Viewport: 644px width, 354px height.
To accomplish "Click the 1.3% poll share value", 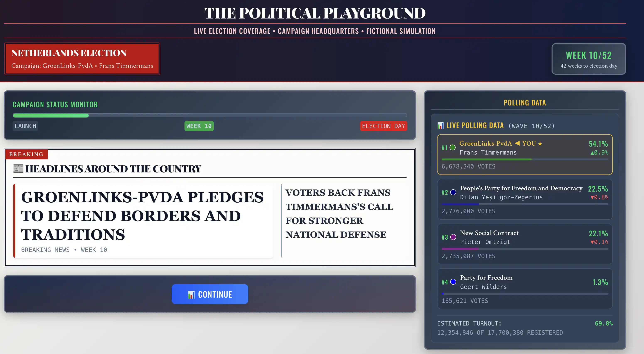I will point(600,282).
